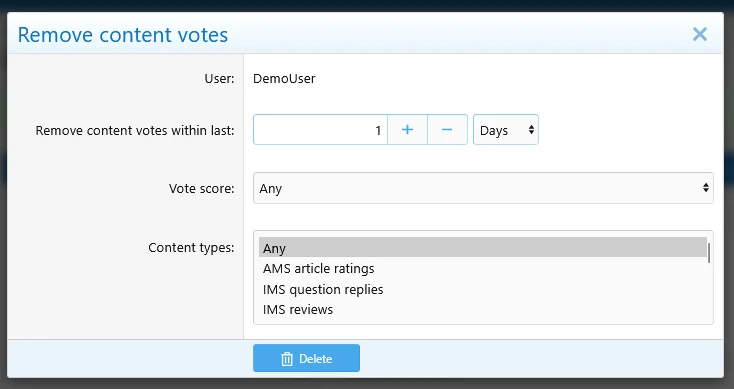
Task: Click the Remove content votes title
Action: pos(123,35)
